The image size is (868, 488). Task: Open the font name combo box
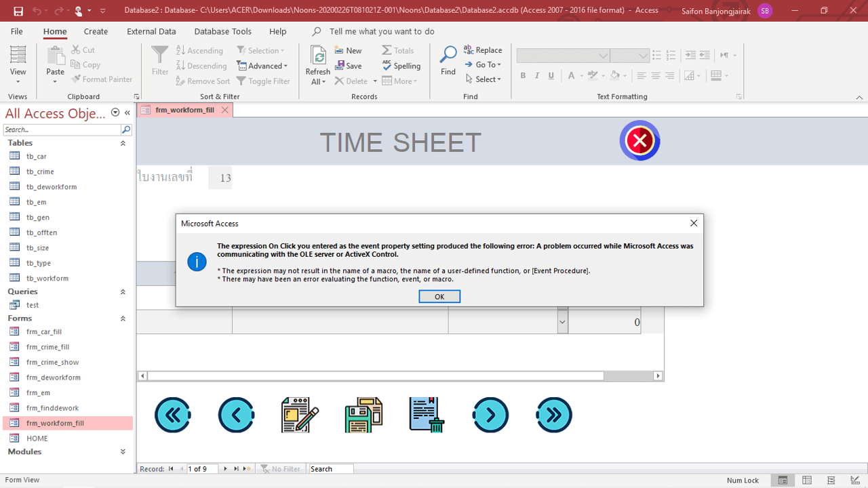[563, 56]
